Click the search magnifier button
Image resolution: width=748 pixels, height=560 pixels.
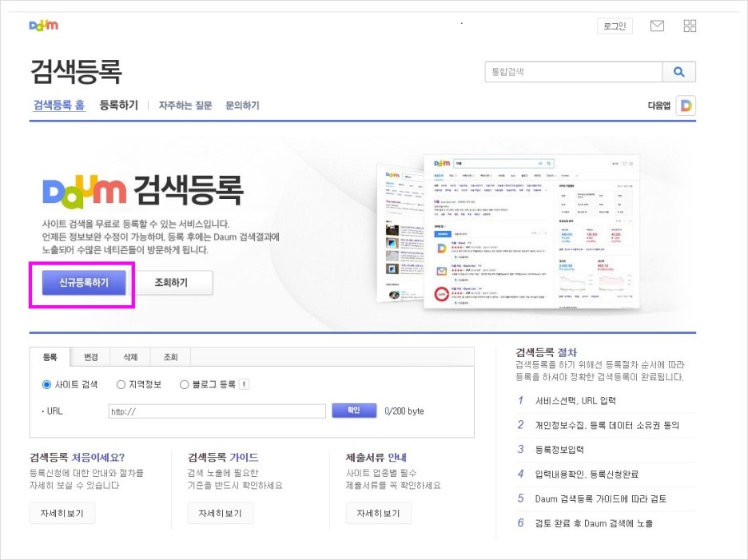point(678,72)
